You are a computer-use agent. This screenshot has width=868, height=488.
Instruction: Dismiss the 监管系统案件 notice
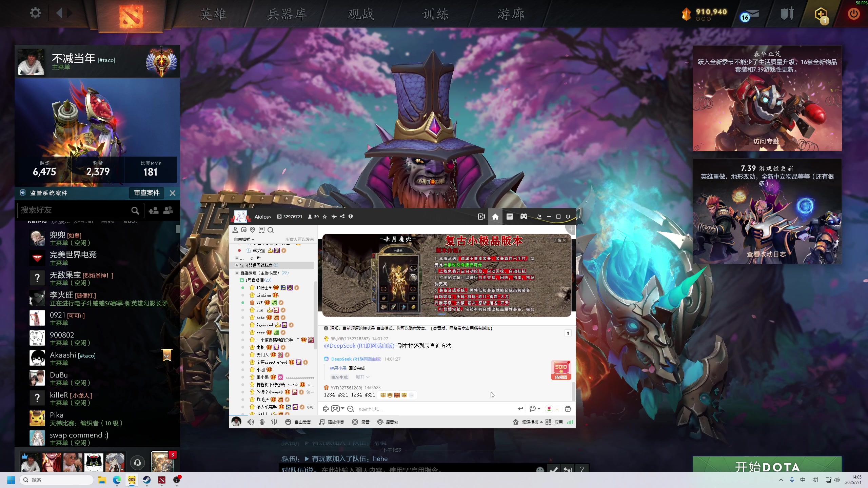[x=173, y=193]
